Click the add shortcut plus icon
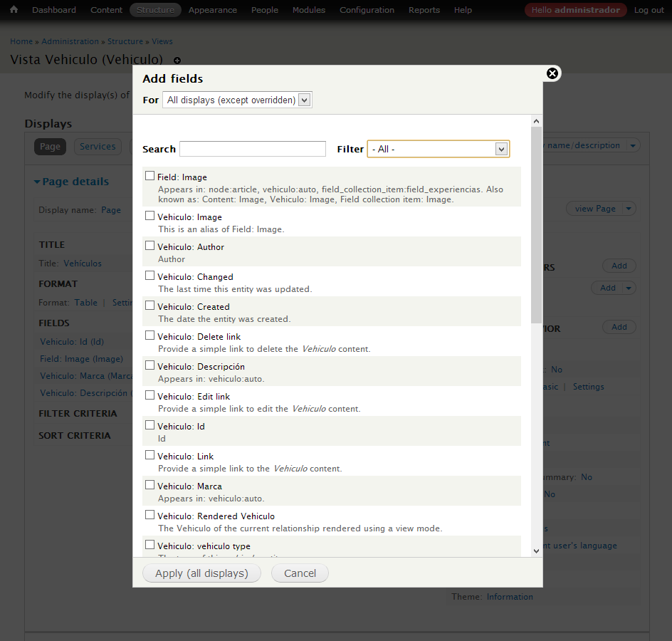 [x=177, y=61]
